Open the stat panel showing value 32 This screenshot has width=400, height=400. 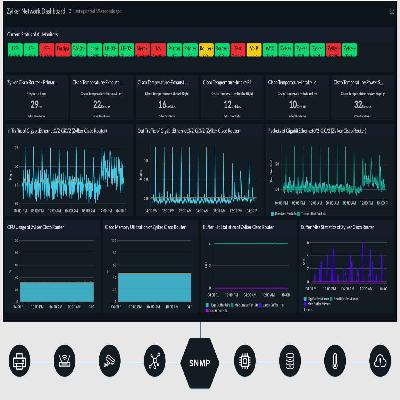click(363, 99)
